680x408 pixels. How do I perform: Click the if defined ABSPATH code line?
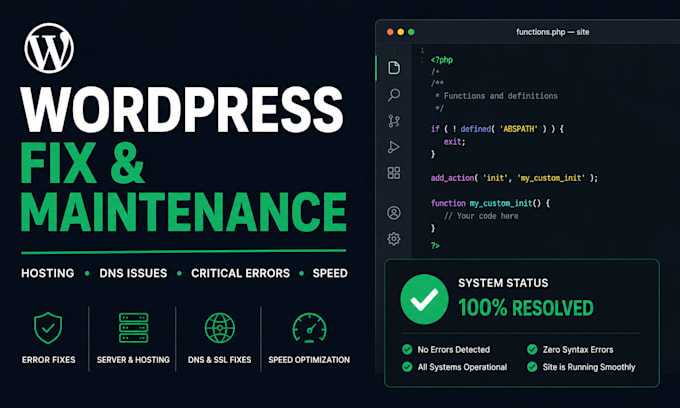(x=497, y=129)
